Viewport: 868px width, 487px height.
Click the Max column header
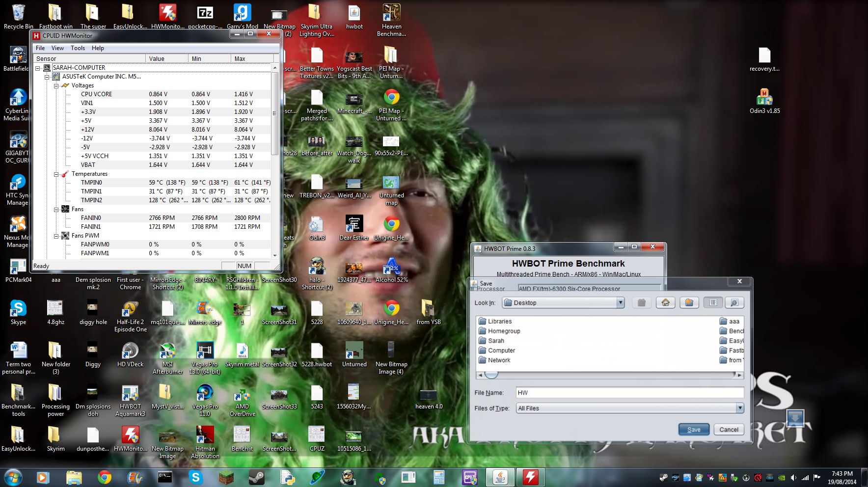(252, 58)
